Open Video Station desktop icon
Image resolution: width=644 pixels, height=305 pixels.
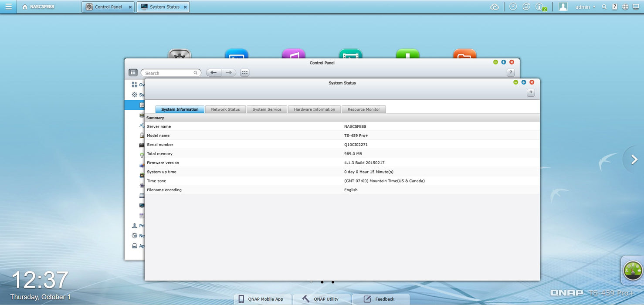pyautogui.click(x=351, y=53)
